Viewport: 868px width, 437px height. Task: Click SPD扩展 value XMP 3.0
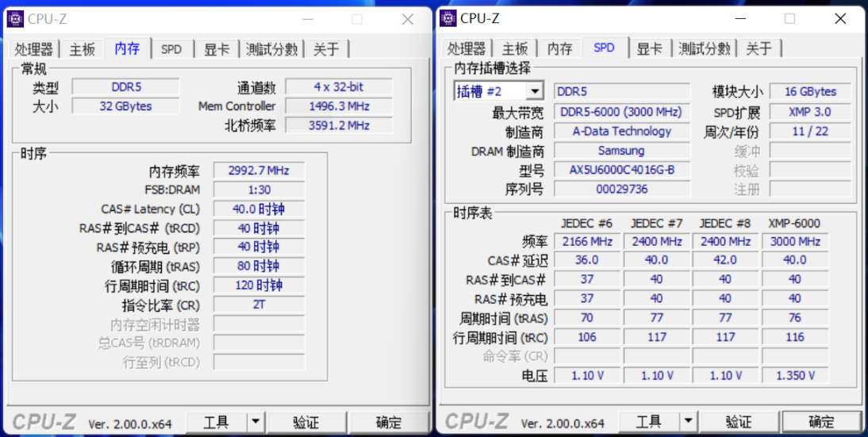[x=810, y=113]
